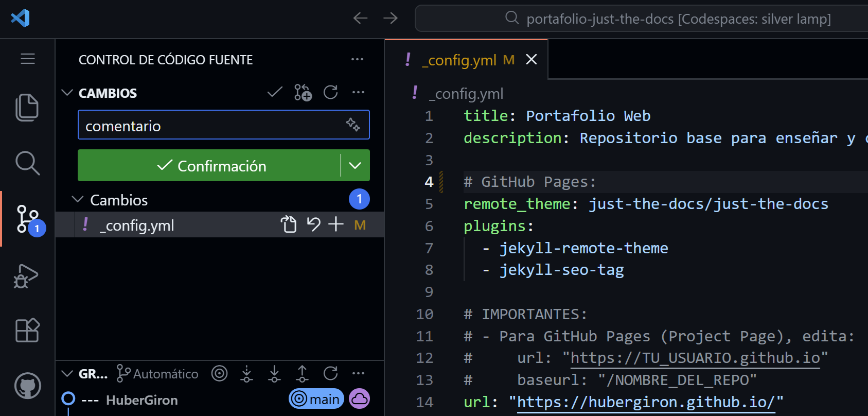Viewport: 868px width, 416px height.
Task: Click the Confirmación commit button
Action: [209, 165]
